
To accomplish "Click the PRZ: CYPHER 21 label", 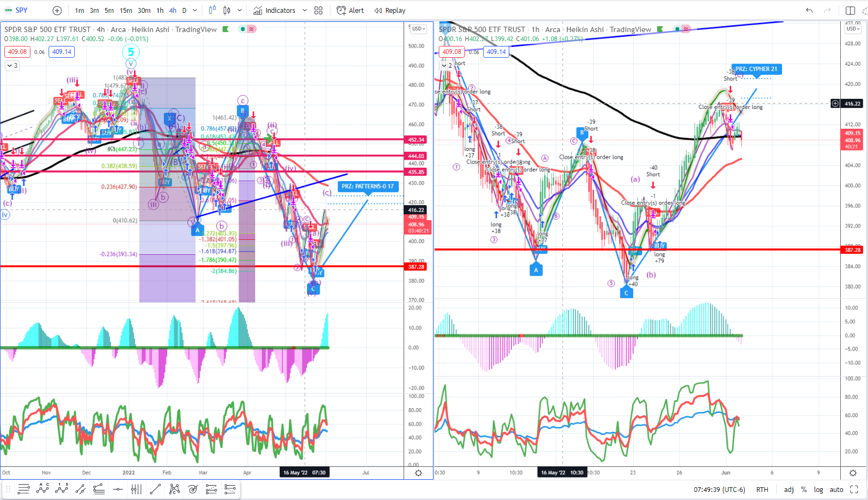I will tap(756, 69).
